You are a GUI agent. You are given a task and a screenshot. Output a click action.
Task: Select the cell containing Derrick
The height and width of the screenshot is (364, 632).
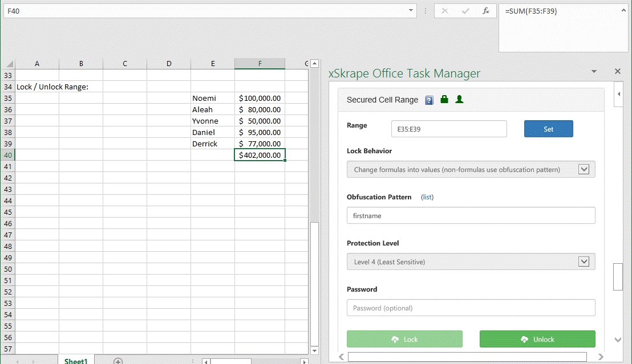point(213,144)
